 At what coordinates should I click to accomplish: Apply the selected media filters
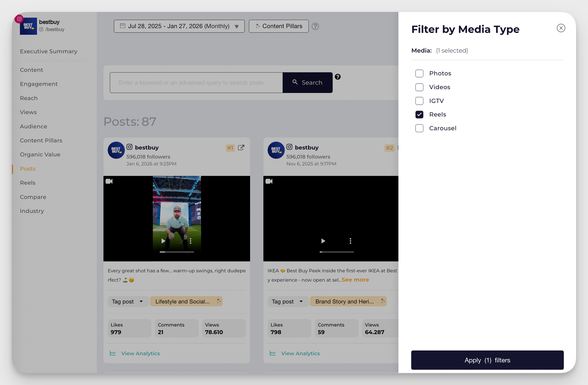click(x=487, y=360)
